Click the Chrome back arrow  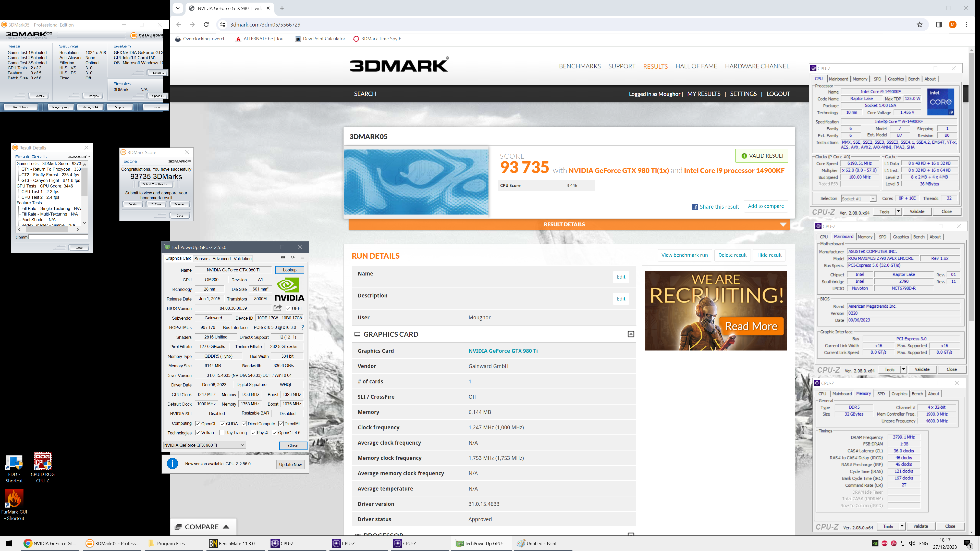pyautogui.click(x=179, y=24)
